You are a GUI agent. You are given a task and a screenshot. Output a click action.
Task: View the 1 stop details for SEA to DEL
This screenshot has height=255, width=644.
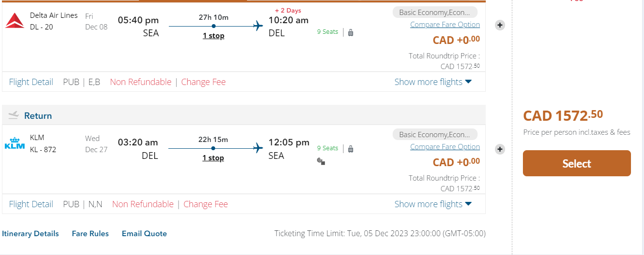213,36
